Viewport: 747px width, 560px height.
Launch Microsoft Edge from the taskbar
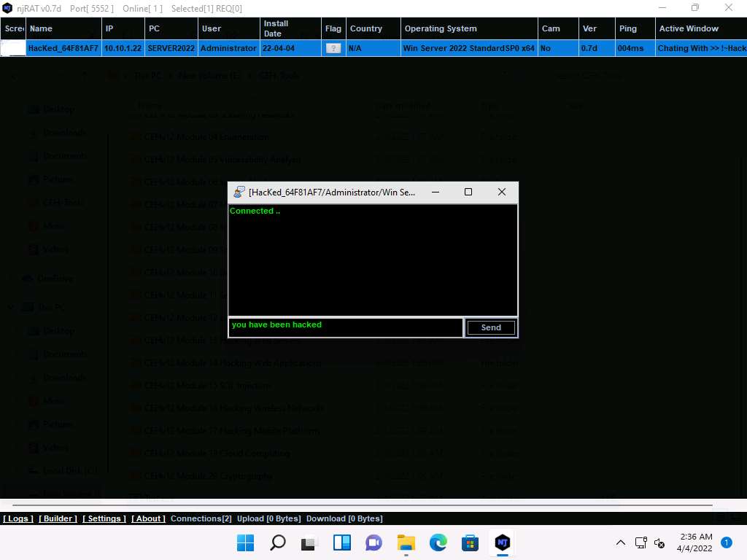coord(438,542)
